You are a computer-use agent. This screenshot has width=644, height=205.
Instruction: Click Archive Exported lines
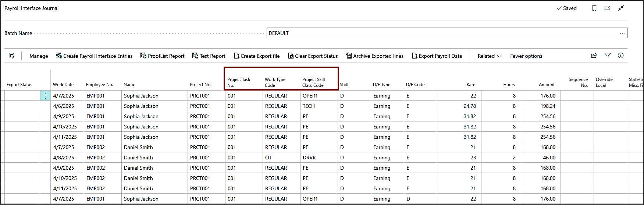pos(375,56)
